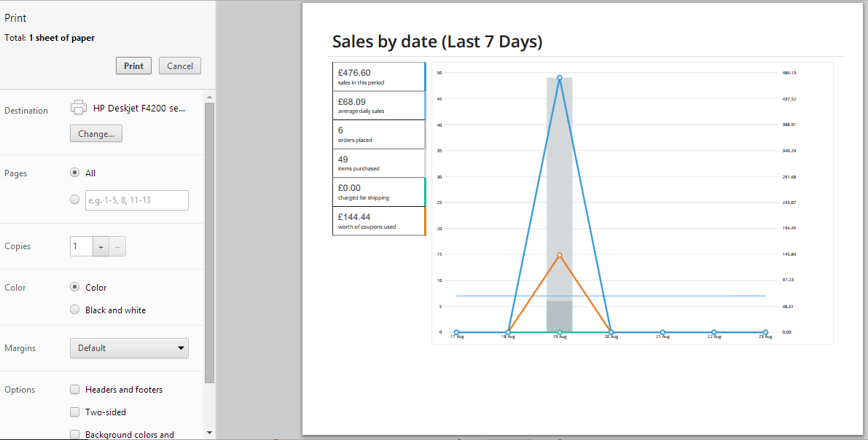Switch printing to Black and white
Viewport: 868px width, 440px height.
pos(74,310)
